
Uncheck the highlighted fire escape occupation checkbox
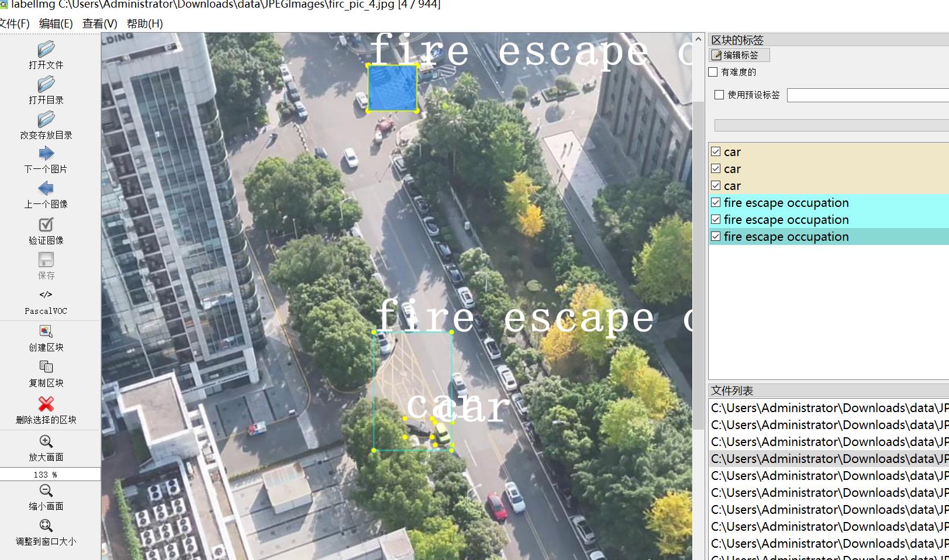pos(716,236)
